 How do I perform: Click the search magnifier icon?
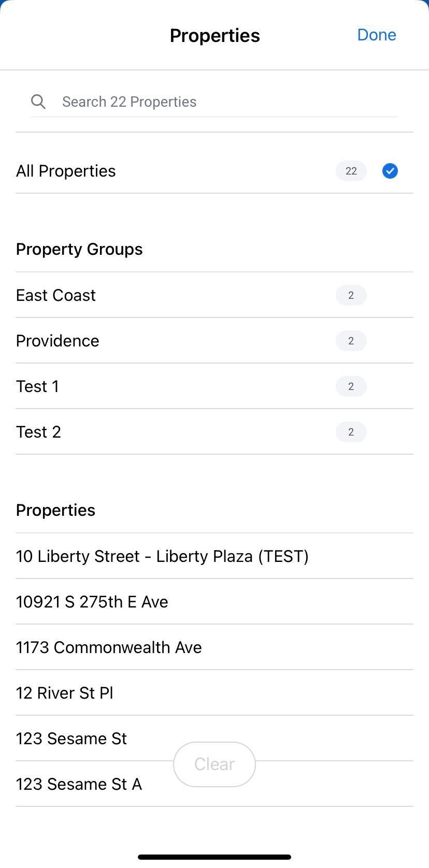click(x=38, y=102)
